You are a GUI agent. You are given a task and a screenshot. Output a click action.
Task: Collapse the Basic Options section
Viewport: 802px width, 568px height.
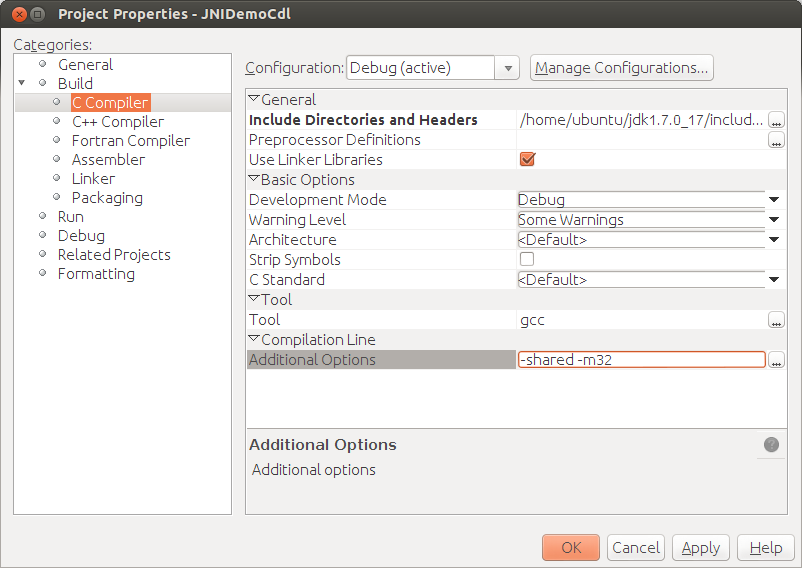pos(254,180)
